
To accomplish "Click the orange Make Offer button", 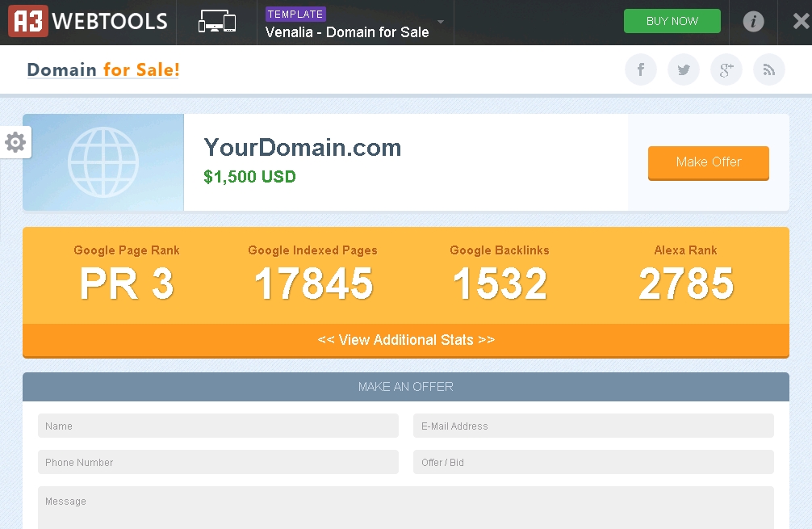I will pos(708,162).
